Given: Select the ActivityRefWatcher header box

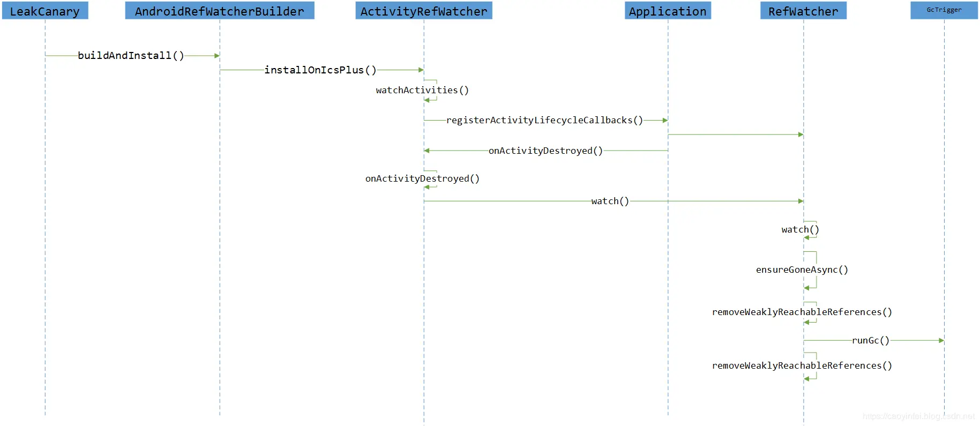Looking at the screenshot, I should point(424,11).
